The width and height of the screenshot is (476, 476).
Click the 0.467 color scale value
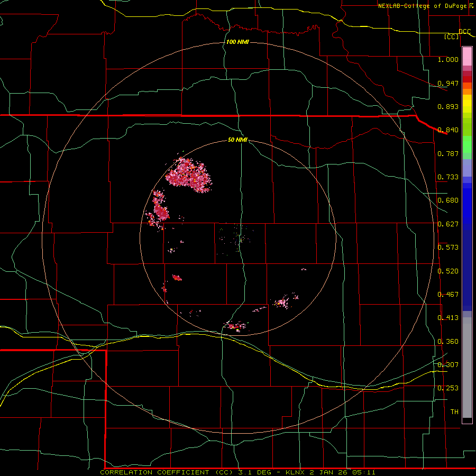pos(448,295)
